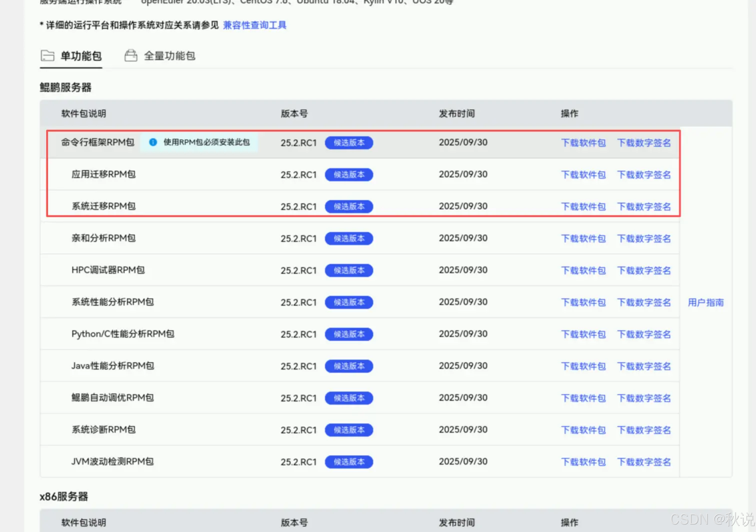Download digital signature for 应用迁移RPM包

[x=644, y=175]
